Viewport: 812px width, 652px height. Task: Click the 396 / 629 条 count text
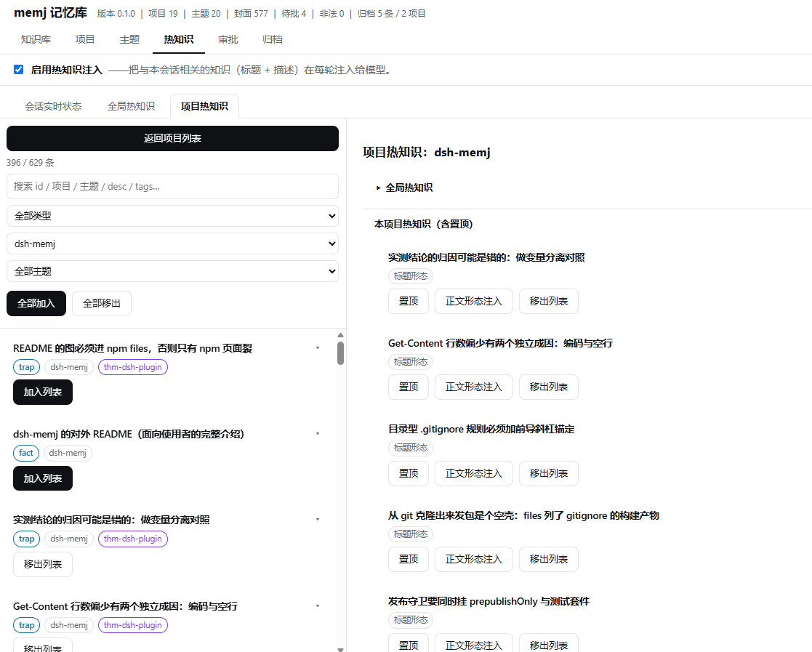[x=30, y=163]
